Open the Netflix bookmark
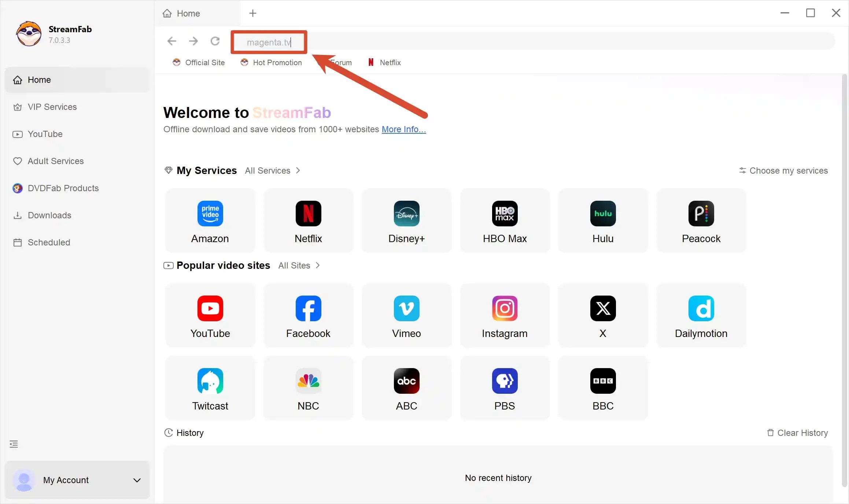Screen dimensions: 849x504 click(384, 63)
